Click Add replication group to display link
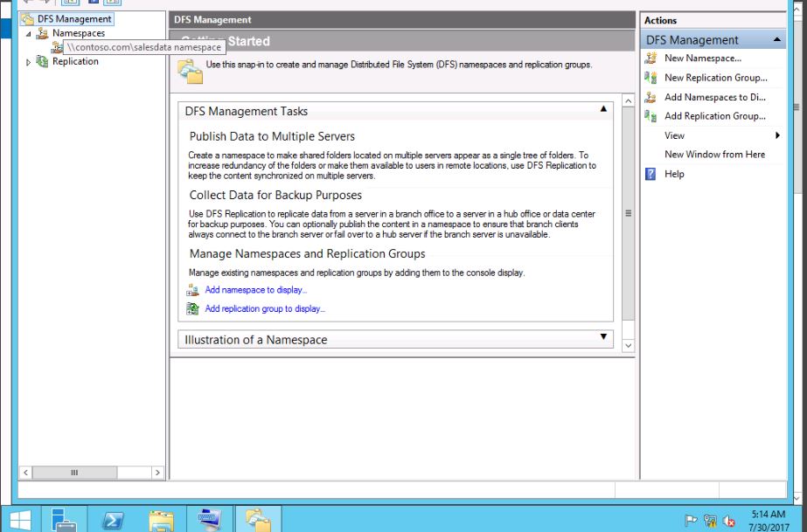The height and width of the screenshot is (532, 807). pos(264,309)
